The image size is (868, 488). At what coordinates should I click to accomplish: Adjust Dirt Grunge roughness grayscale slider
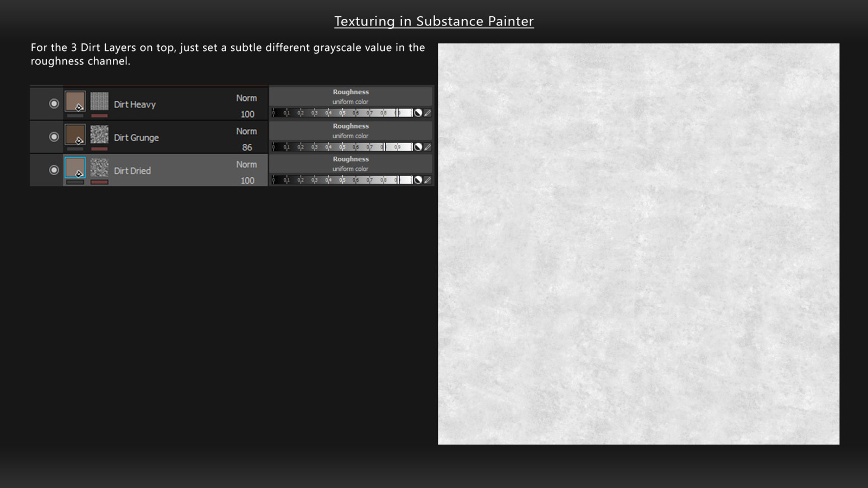(342, 147)
